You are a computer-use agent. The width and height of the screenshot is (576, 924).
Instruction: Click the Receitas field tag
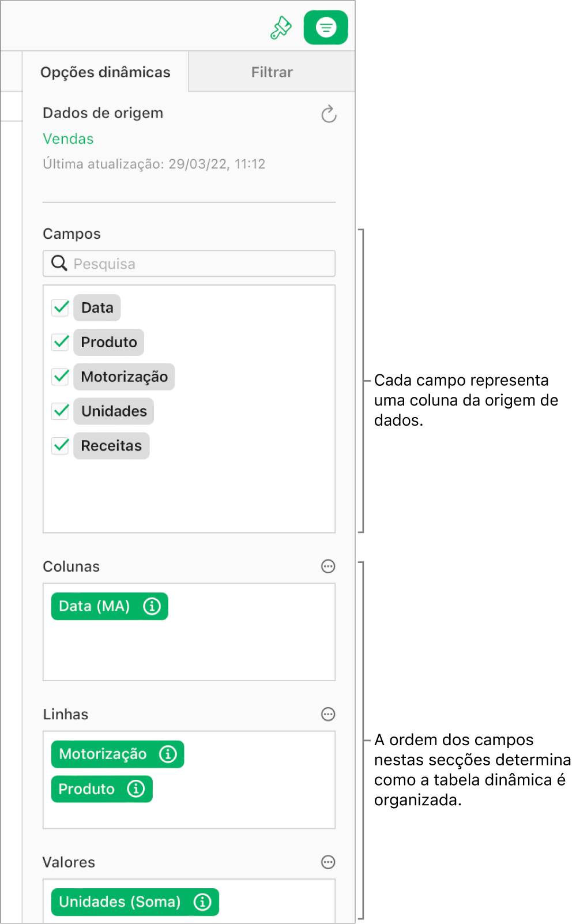[111, 446]
